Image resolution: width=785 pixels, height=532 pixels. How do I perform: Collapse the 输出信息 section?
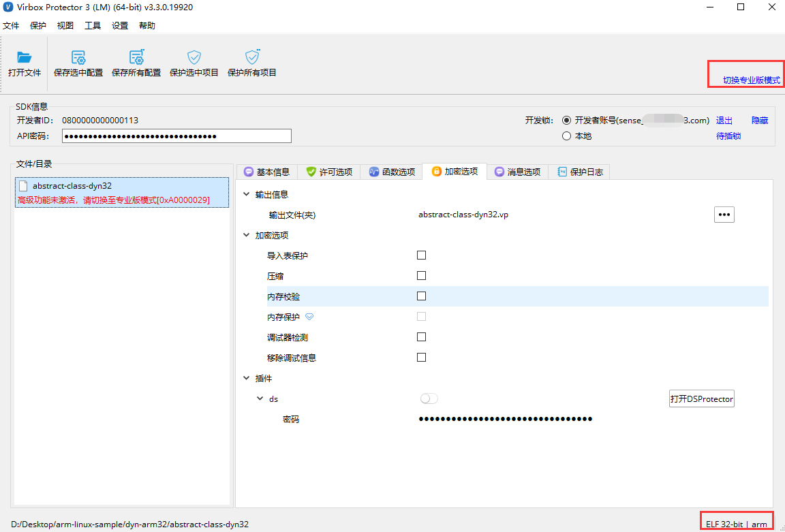coord(246,194)
